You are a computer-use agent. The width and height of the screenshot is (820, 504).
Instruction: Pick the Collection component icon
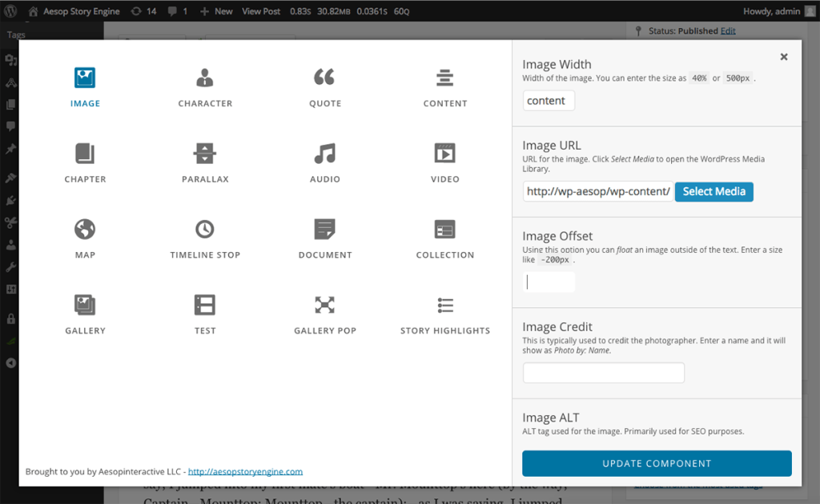coord(444,230)
